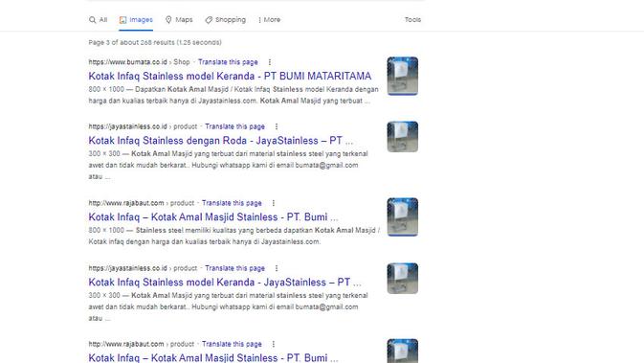Open options menu for Stainless dengan Roda result
The height and width of the screenshot is (363, 644).
277,126
